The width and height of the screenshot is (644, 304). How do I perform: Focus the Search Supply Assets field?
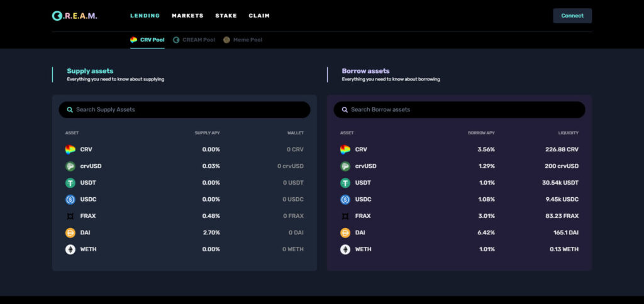click(184, 109)
